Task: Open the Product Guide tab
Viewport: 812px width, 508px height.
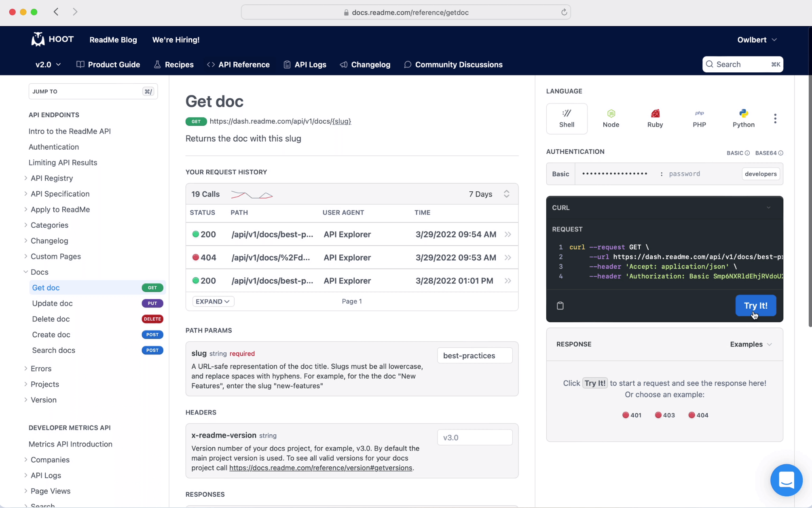Action: [108, 64]
